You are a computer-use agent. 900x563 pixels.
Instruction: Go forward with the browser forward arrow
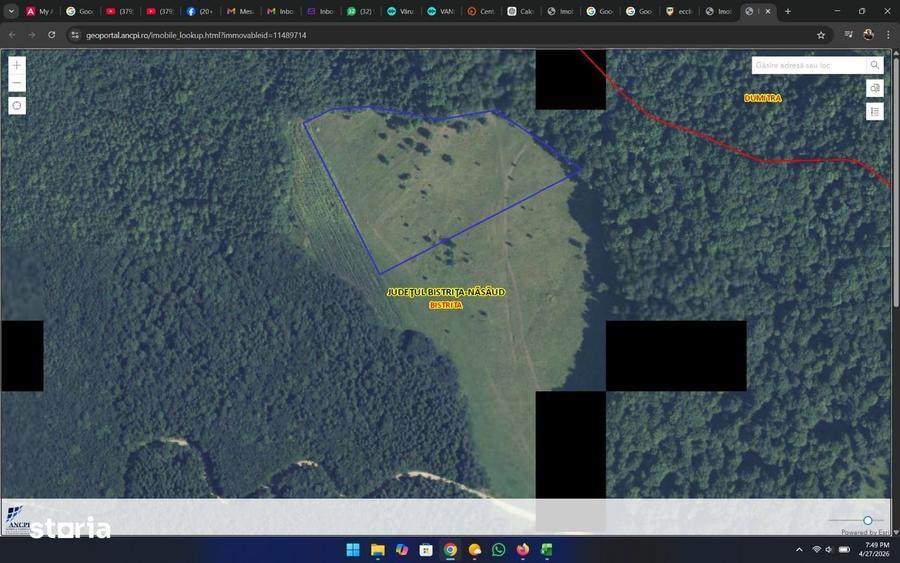tap(32, 35)
